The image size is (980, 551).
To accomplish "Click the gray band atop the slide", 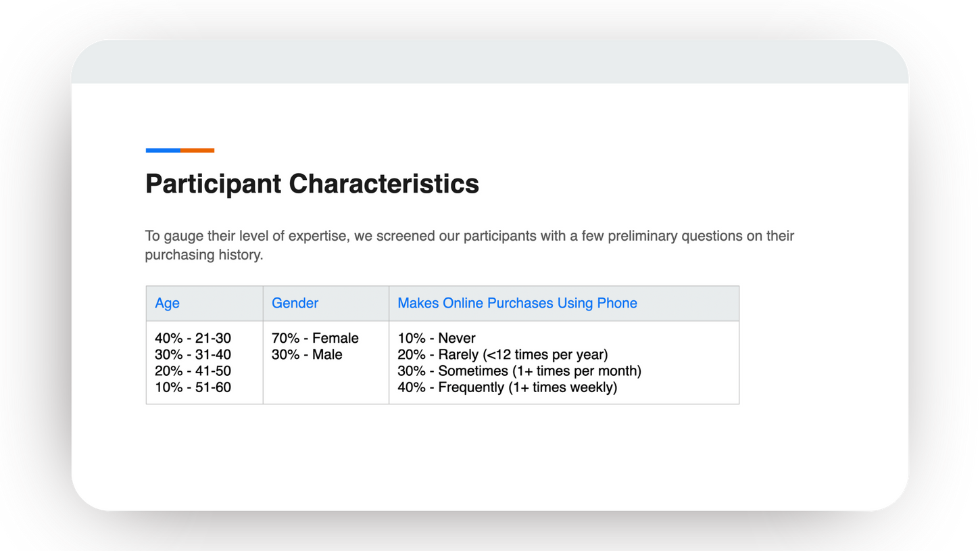I will click(490, 62).
